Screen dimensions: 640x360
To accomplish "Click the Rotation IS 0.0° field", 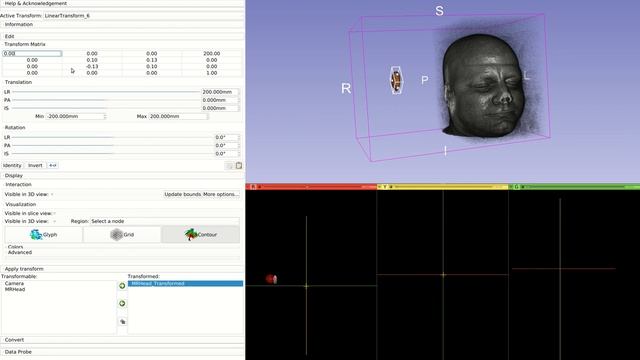I will [x=227, y=154].
